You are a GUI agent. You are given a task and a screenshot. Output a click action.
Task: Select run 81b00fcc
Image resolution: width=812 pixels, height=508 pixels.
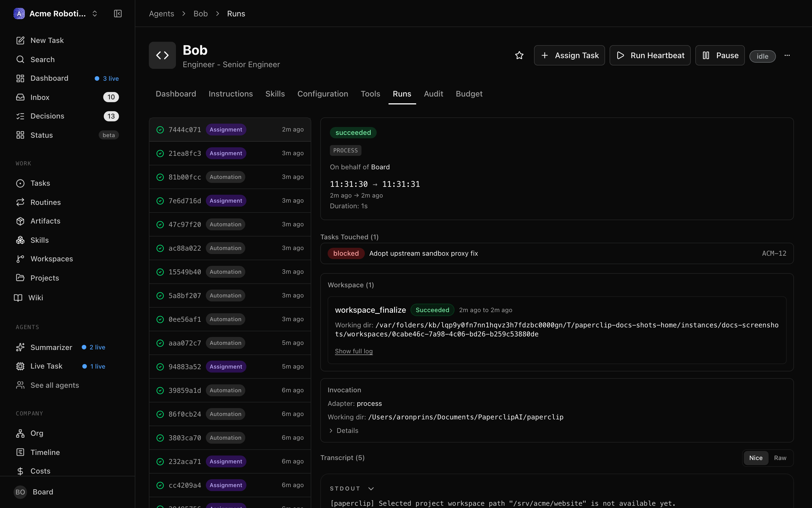click(x=230, y=177)
